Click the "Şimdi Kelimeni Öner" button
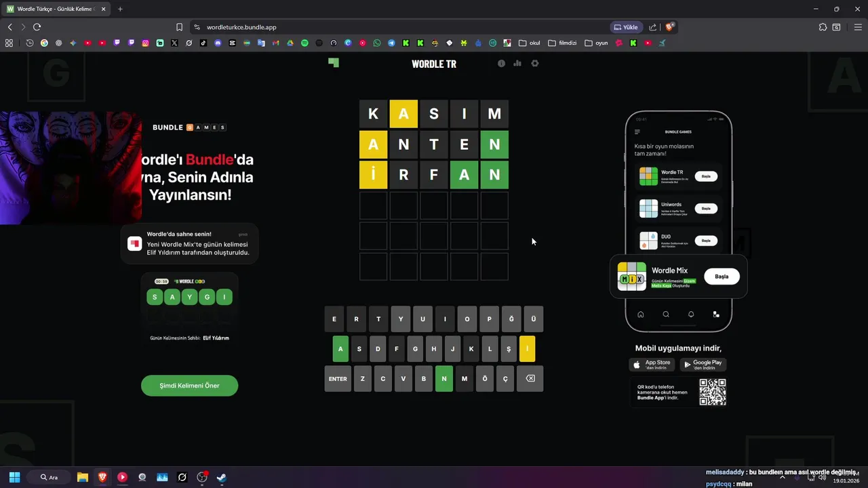The image size is (868, 488). tap(189, 386)
